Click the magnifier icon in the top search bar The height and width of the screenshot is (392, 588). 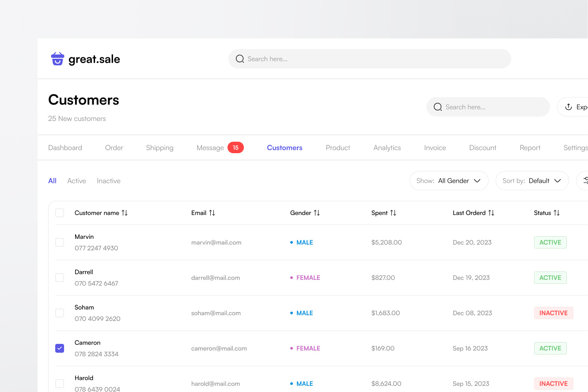pyautogui.click(x=240, y=58)
